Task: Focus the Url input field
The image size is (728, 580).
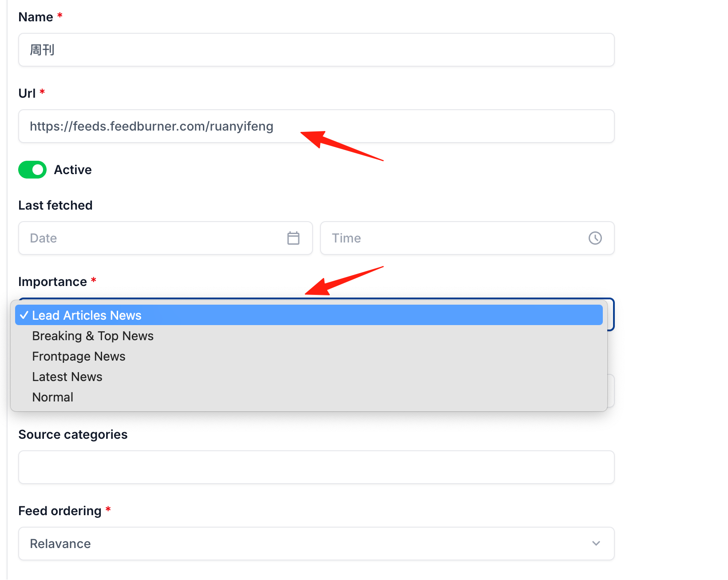Action: click(316, 126)
